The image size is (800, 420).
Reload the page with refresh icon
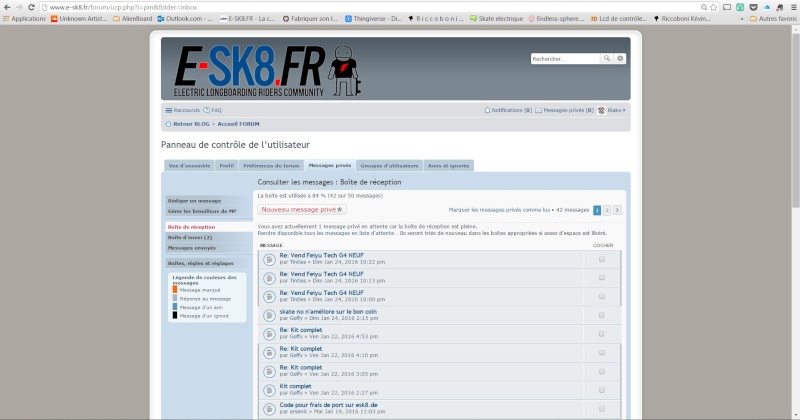(x=31, y=7)
